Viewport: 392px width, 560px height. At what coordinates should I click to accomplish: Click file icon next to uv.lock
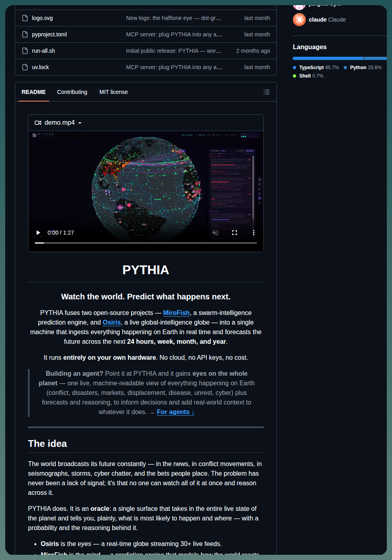pyautogui.click(x=25, y=67)
